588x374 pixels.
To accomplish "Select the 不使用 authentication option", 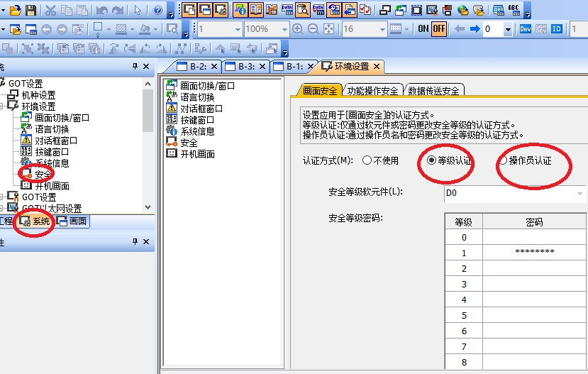I will (367, 160).
